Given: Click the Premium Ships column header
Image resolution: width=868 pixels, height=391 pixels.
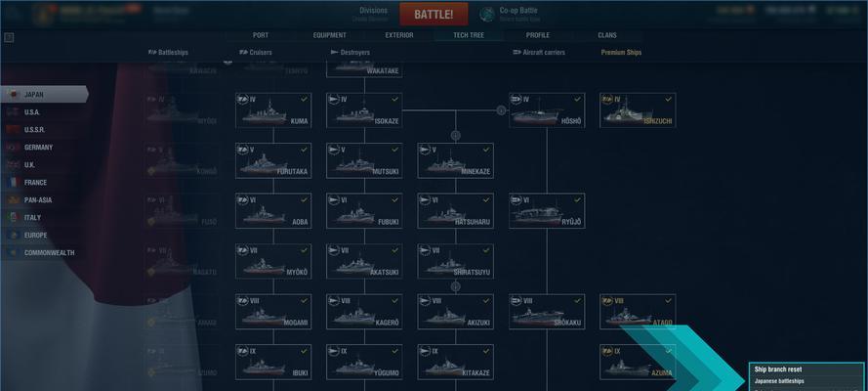Looking at the screenshot, I should coord(621,53).
